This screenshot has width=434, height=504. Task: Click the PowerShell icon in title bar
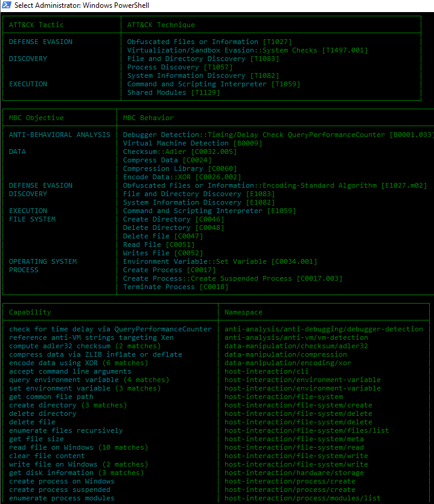click(7, 5)
